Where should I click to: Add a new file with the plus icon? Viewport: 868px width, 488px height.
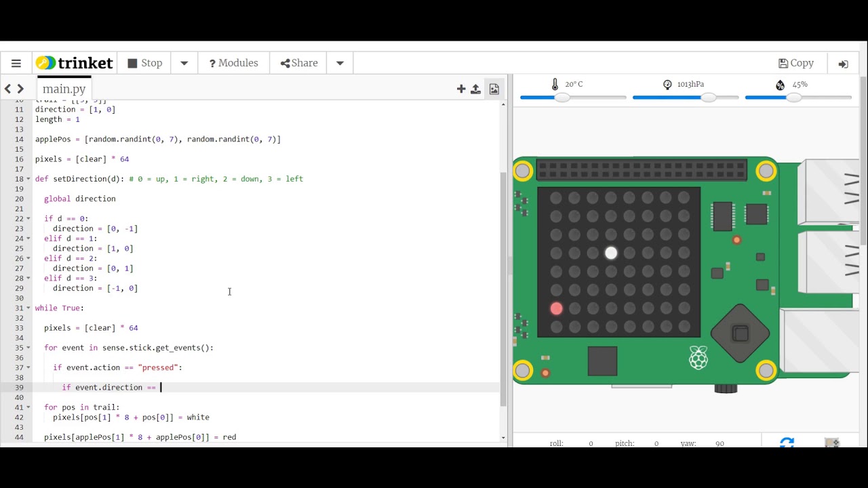pos(461,89)
